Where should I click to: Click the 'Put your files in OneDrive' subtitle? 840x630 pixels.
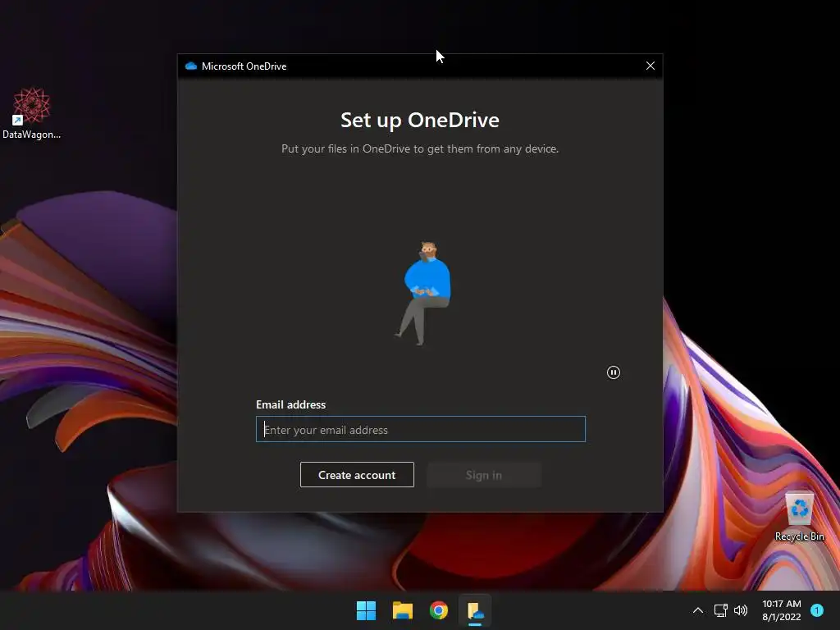(x=420, y=149)
